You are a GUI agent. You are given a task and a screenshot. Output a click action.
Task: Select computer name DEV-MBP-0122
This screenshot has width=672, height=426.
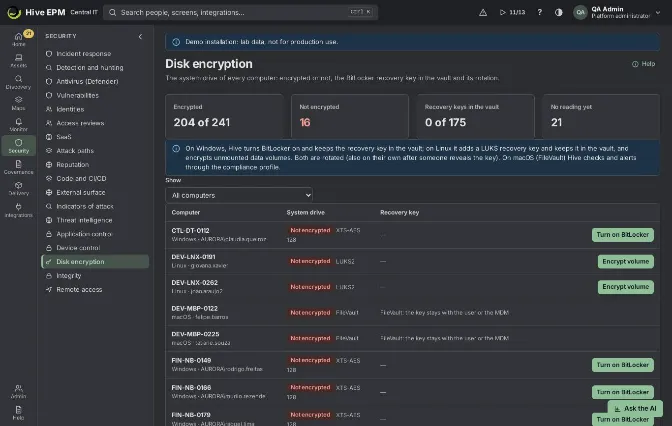(x=195, y=309)
